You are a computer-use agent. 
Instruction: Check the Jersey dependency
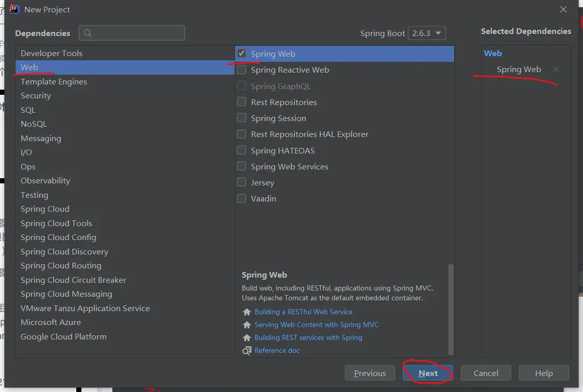242,182
